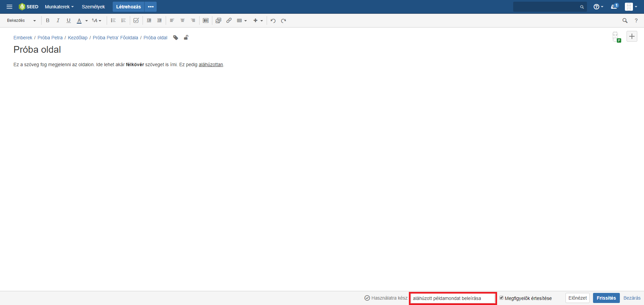Uncheck the Megfigyelők értesítése checkbox
The width and height of the screenshot is (644, 305).
501,298
